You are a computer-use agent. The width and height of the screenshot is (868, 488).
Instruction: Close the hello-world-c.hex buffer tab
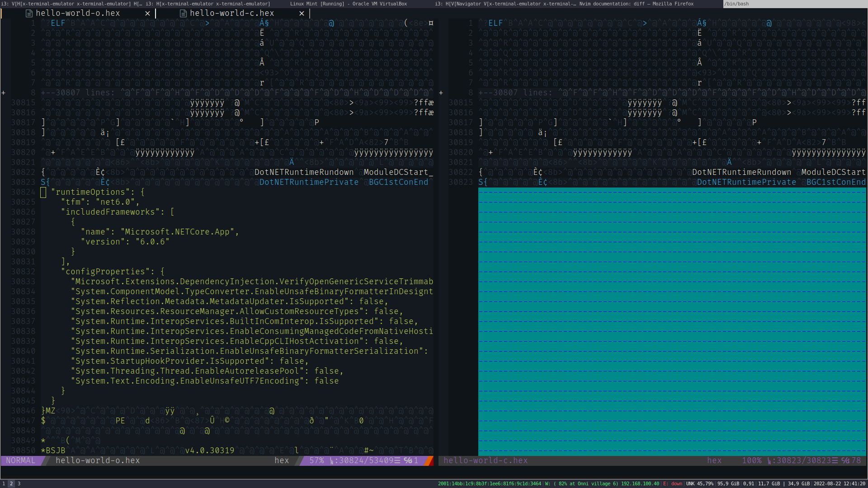point(302,14)
